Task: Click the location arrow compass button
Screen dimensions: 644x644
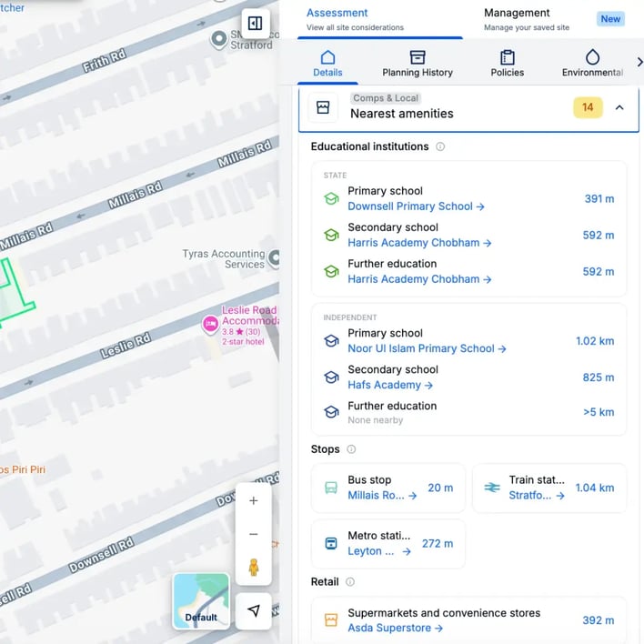Action: point(254,610)
